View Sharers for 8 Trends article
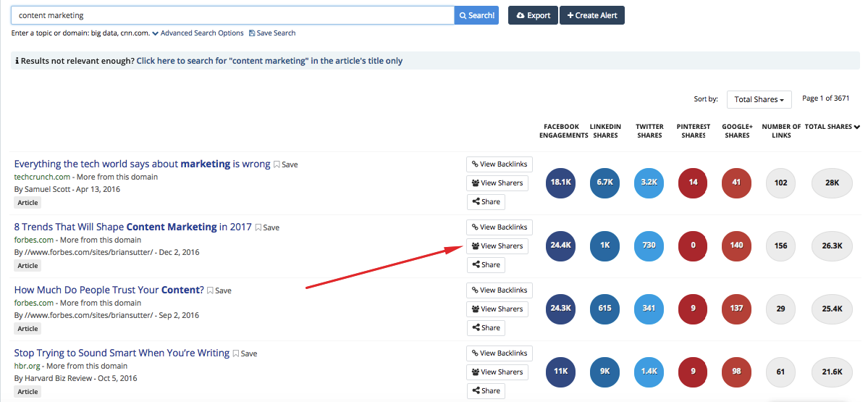The height and width of the screenshot is (402, 868). (497, 246)
